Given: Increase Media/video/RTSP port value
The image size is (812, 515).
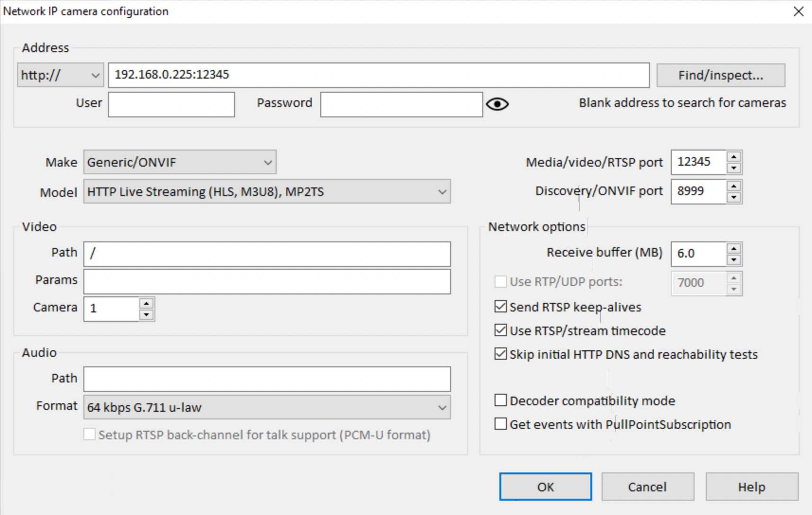Looking at the screenshot, I should [734, 157].
